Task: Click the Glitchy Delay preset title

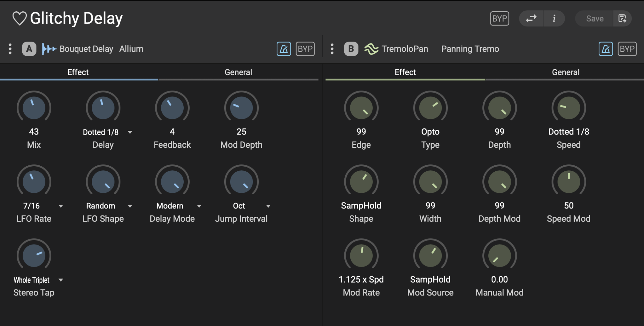Action: click(76, 18)
